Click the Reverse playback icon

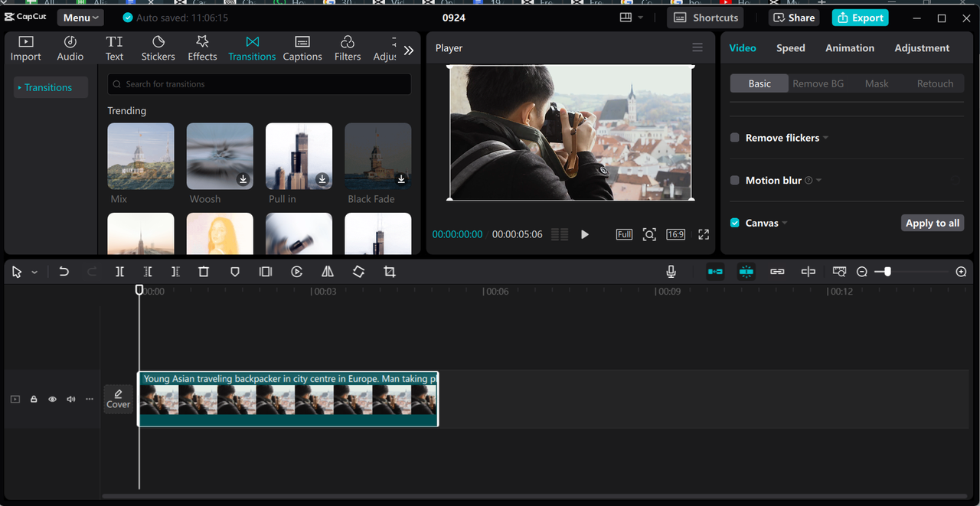tap(297, 272)
